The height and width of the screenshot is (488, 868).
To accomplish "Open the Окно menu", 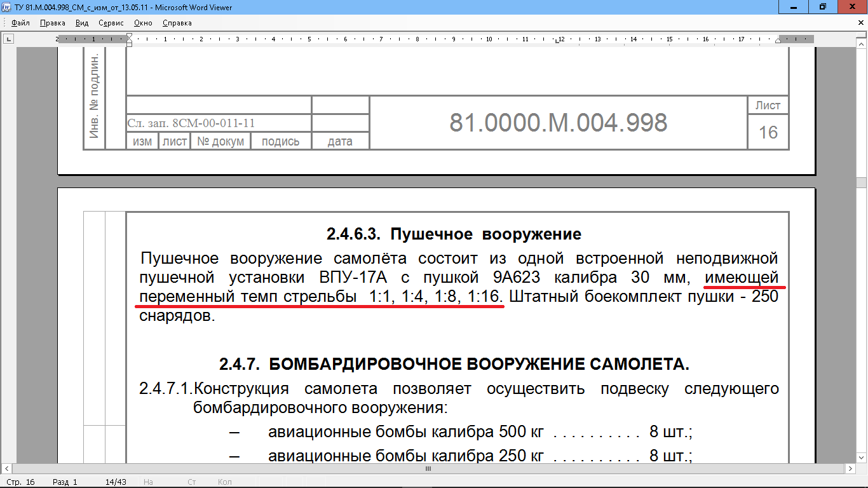I will 144,23.
